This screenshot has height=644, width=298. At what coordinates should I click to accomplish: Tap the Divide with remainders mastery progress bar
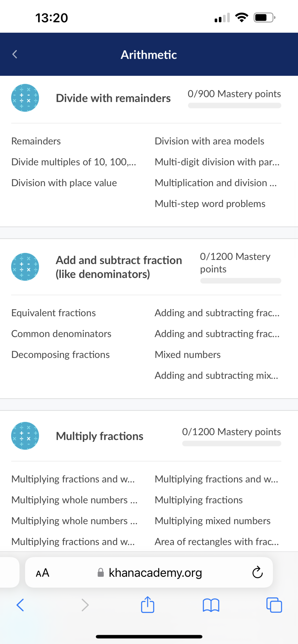tap(234, 105)
